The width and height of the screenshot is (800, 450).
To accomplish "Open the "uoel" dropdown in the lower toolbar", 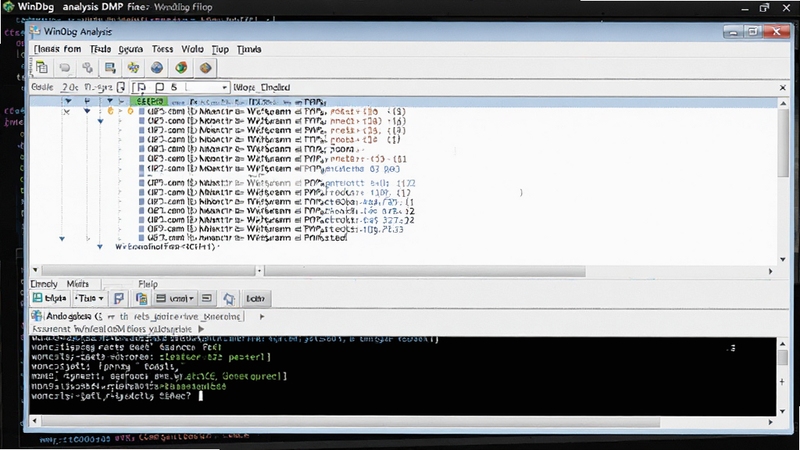I will pyautogui.click(x=175, y=298).
